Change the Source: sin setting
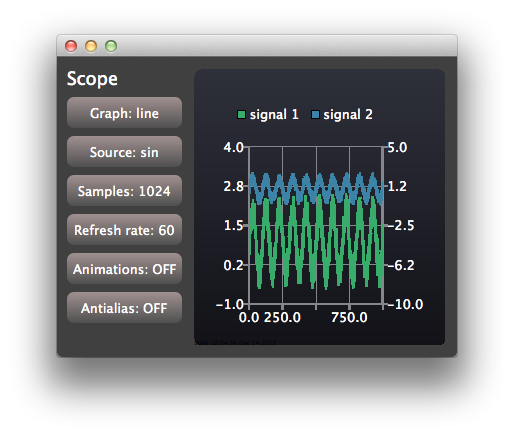 pos(124,152)
